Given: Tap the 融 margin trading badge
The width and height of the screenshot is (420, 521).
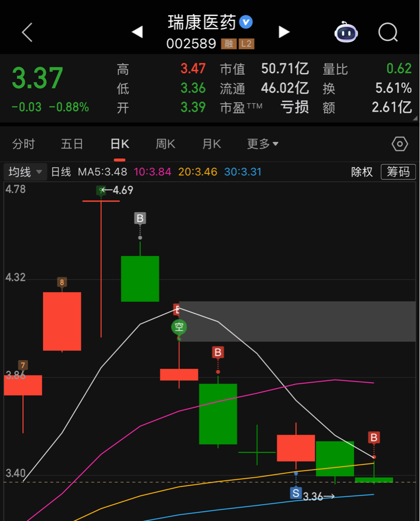Looking at the screenshot, I should click(x=229, y=44).
